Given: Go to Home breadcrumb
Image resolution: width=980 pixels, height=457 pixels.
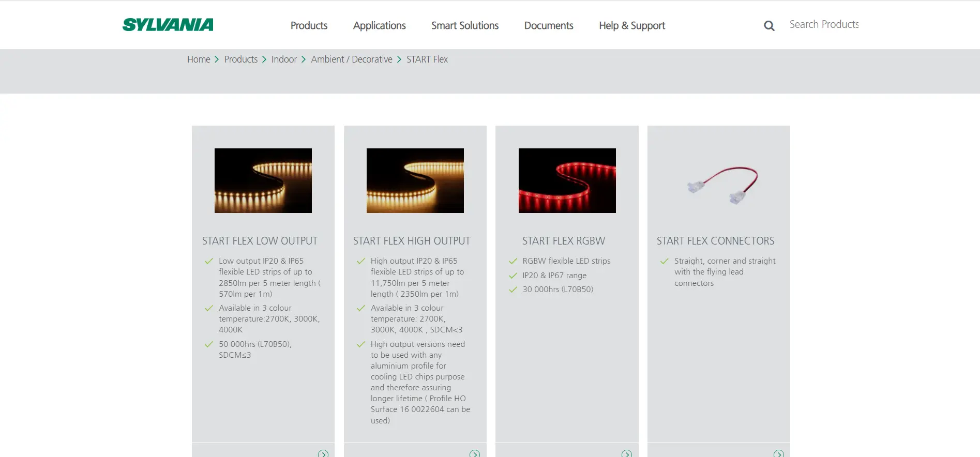Looking at the screenshot, I should [x=199, y=59].
